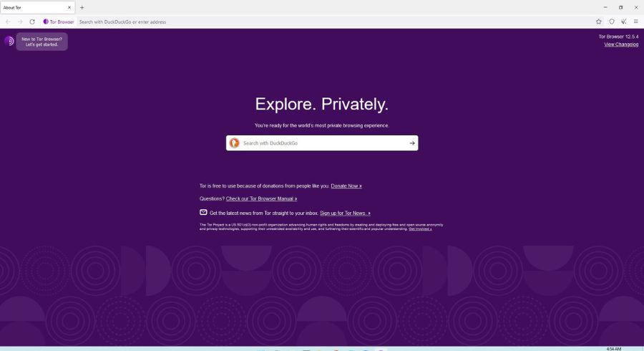This screenshot has height=351, width=644.
Task: Click the taskbar clock showing 4:54 AM
Action: tap(614, 349)
